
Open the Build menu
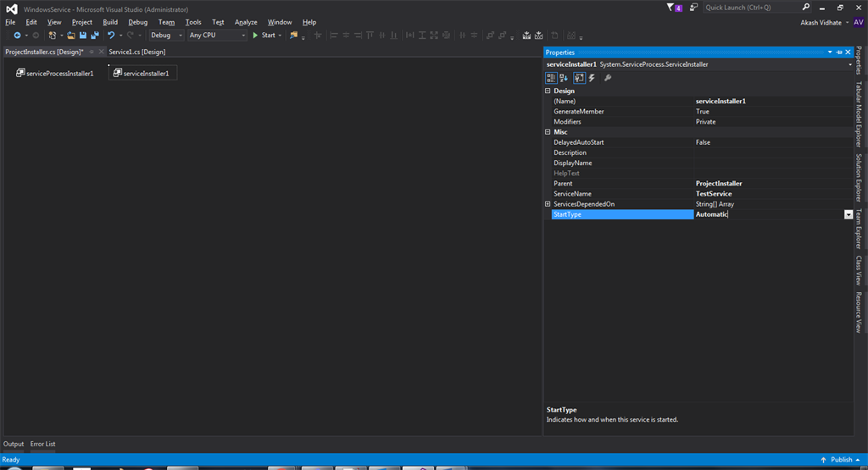(110, 22)
